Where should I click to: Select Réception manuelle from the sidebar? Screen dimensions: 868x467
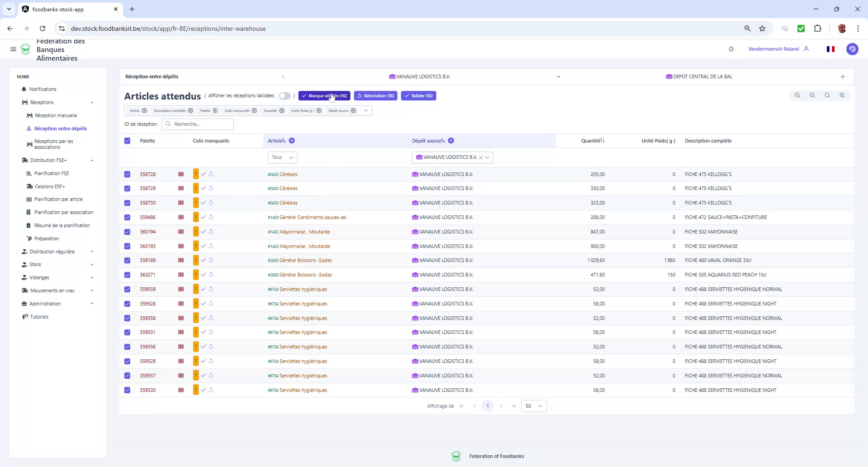[56, 115]
